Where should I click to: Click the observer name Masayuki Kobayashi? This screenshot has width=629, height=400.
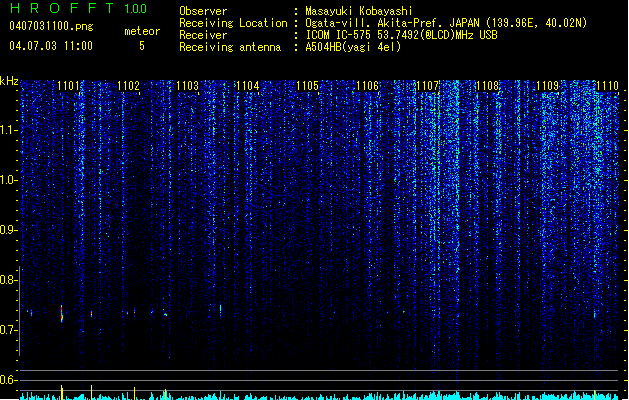click(358, 11)
